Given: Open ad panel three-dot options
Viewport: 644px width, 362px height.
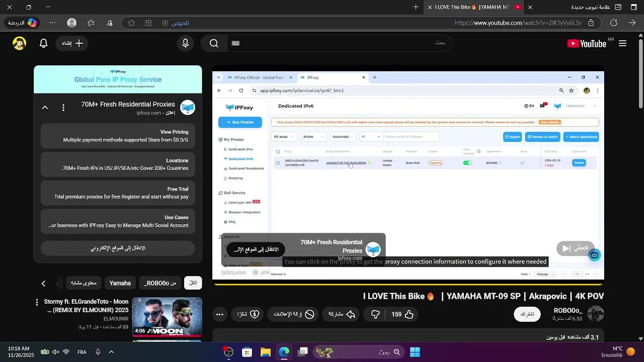Looking at the screenshot, I should (x=63, y=108).
